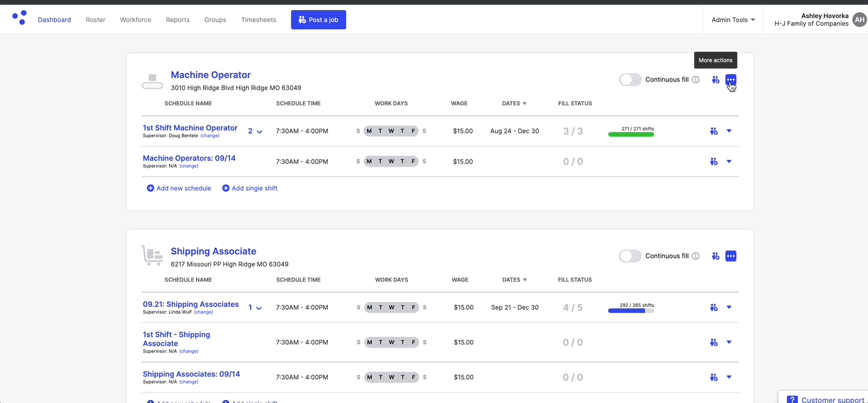This screenshot has width=868, height=403.
Task: Click Continuous fill info icon for Shipping Associate
Action: coord(695,256)
